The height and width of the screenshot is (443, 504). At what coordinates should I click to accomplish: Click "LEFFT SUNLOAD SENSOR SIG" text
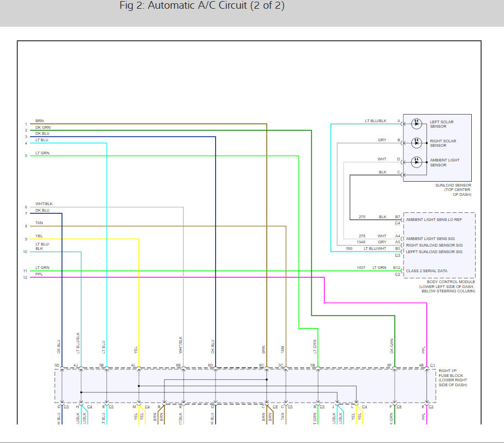(434, 252)
